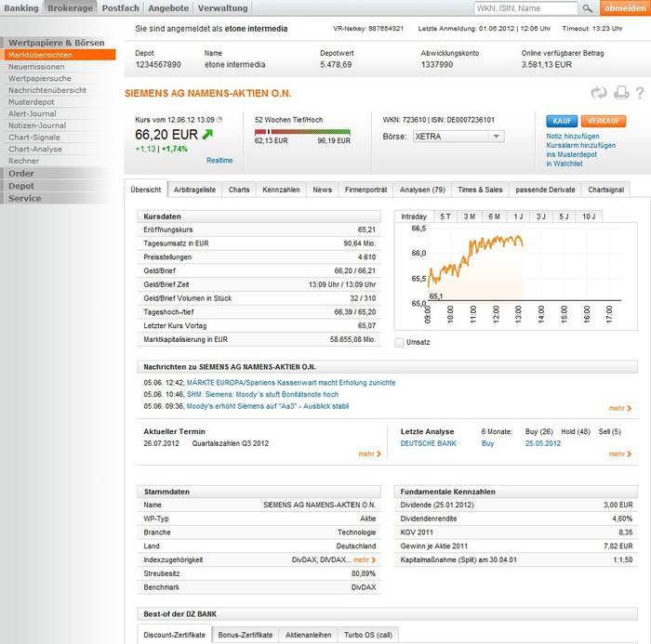Switch to Turbo OS (call) tab
This screenshot has width=651, height=644.
[x=368, y=635]
